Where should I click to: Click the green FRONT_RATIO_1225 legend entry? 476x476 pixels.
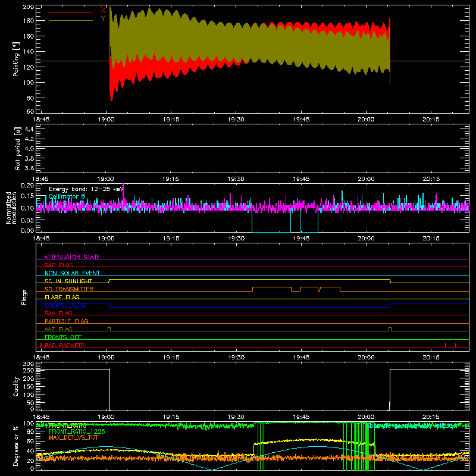tap(77, 431)
